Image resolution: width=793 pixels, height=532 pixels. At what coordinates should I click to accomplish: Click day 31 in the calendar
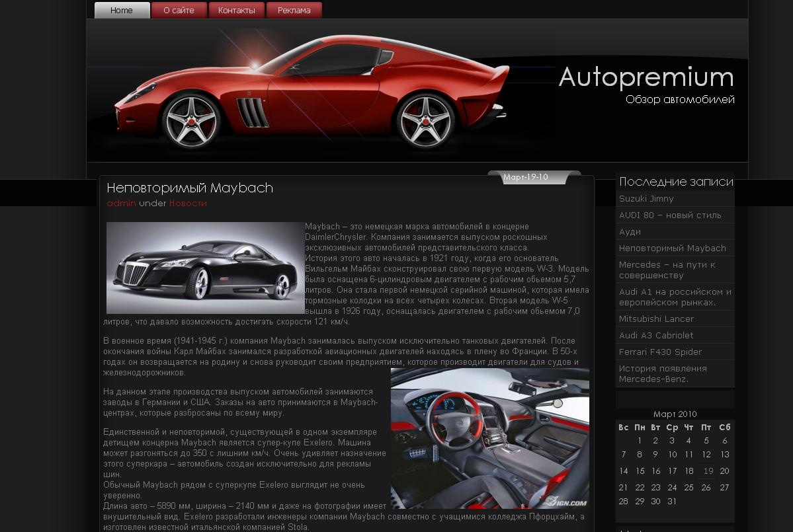click(671, 501)
